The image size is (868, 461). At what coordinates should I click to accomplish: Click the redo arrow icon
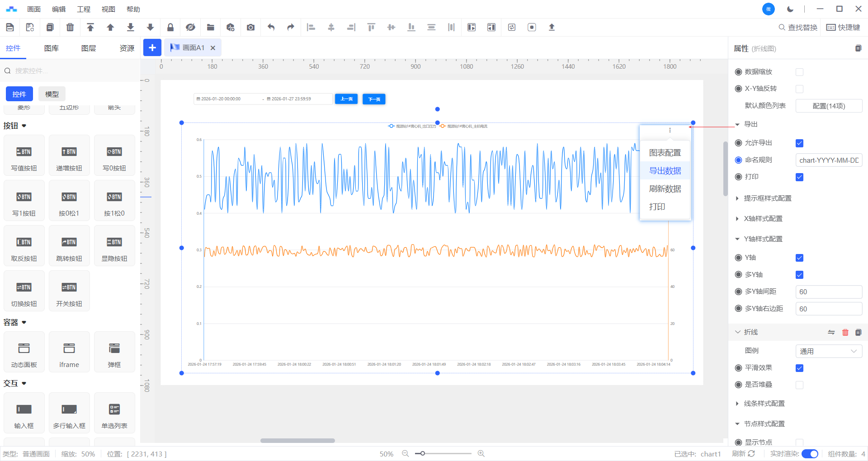click(291, 28)
